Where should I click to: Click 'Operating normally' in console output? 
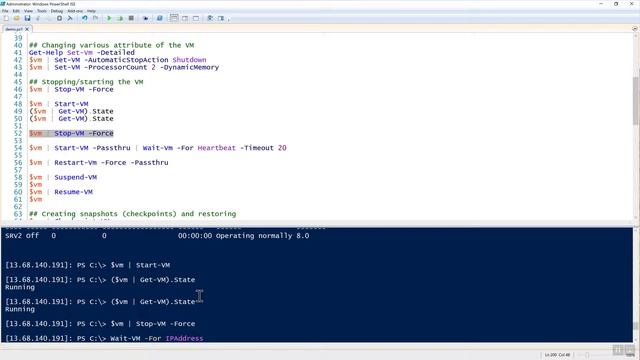coord(254,236)
